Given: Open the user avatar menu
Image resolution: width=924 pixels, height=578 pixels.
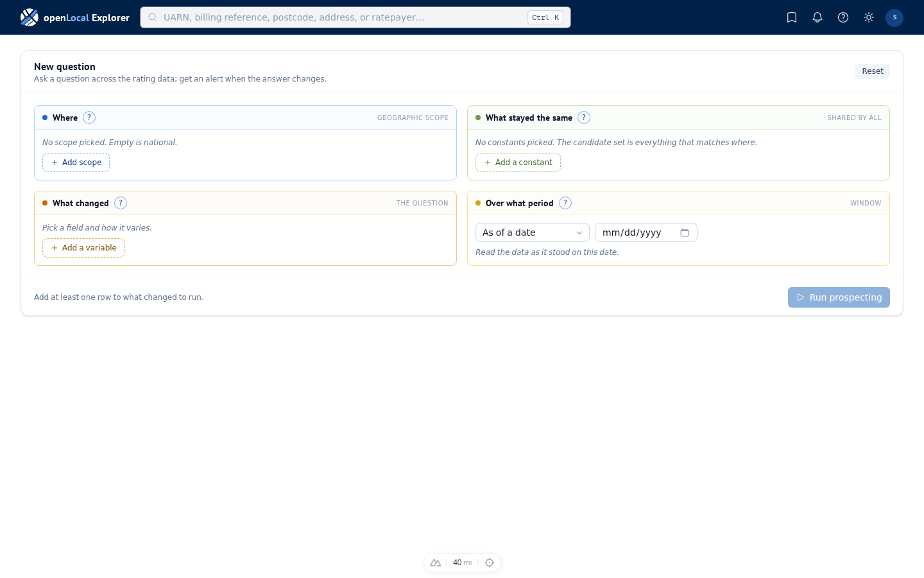Looking at the screenshot, I should pyautogui.click(x=894, y=17).
